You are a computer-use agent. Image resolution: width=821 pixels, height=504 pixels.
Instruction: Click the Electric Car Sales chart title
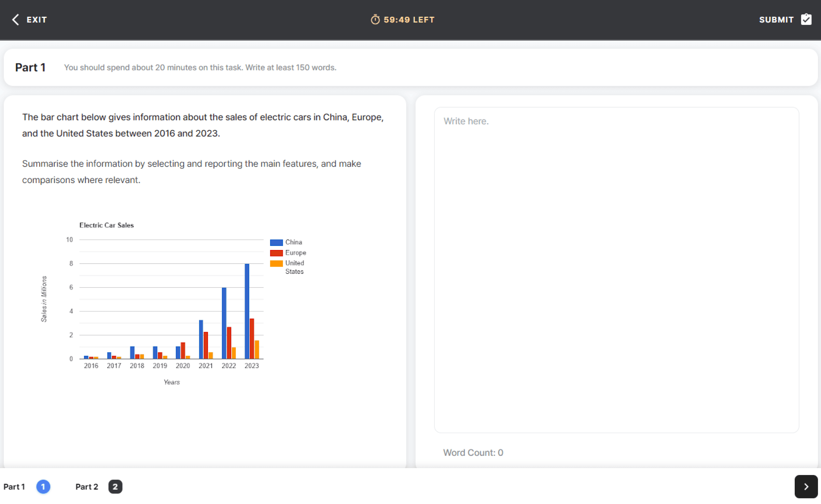tap(107, 225)
